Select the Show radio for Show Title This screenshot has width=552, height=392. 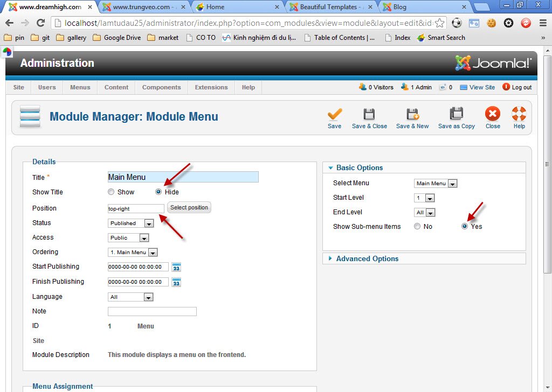tap(111, 192)
